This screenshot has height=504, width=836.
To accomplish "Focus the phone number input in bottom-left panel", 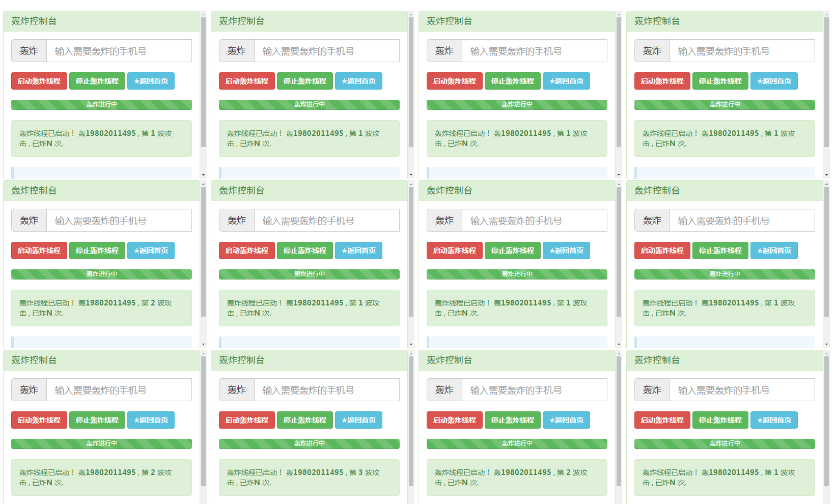I will click(119, 390).
